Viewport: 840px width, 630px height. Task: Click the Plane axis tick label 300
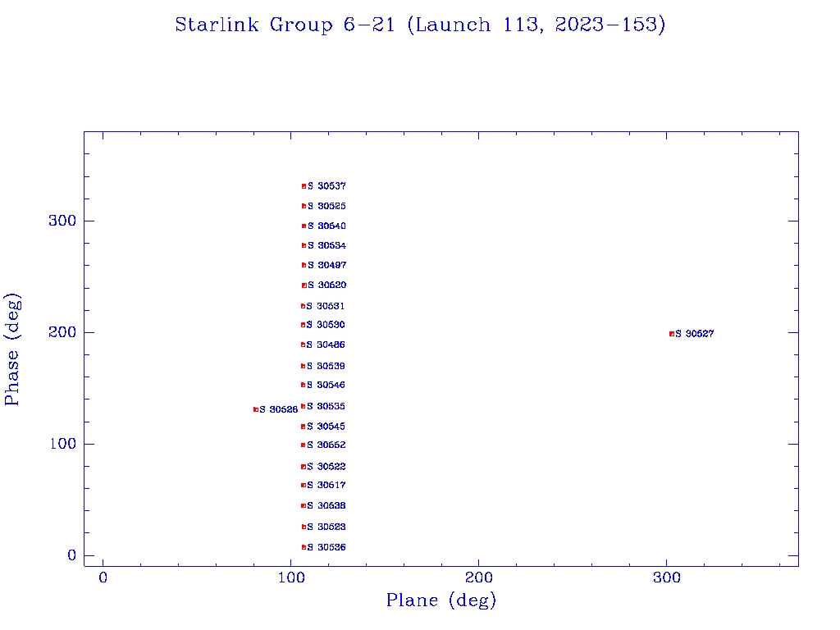pyautogui.click(x=667, y=578)
